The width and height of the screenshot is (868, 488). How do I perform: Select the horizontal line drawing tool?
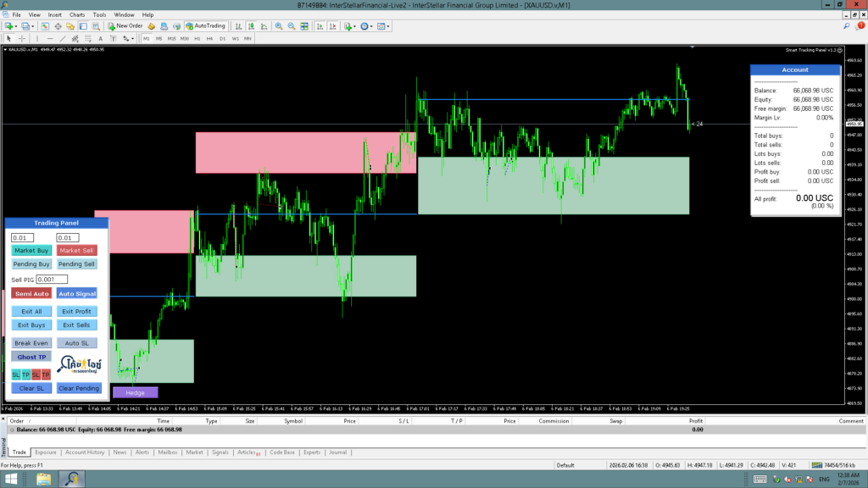pos(51,38)
